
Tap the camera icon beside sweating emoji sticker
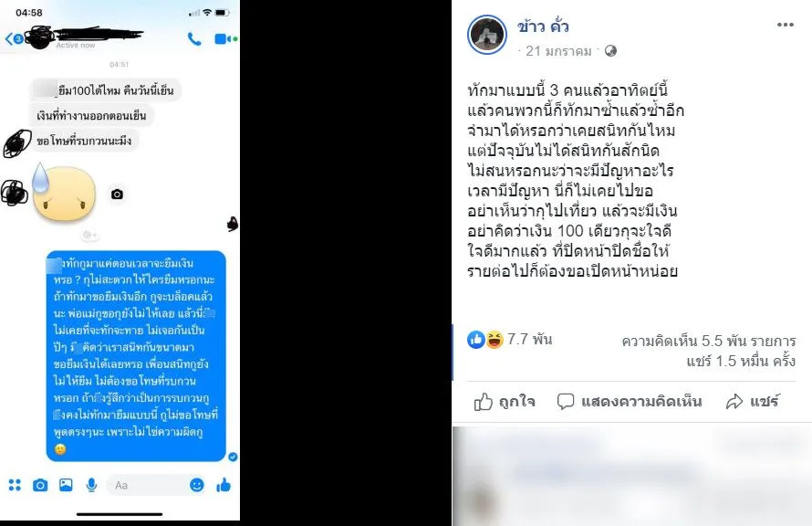coord(117,195)
